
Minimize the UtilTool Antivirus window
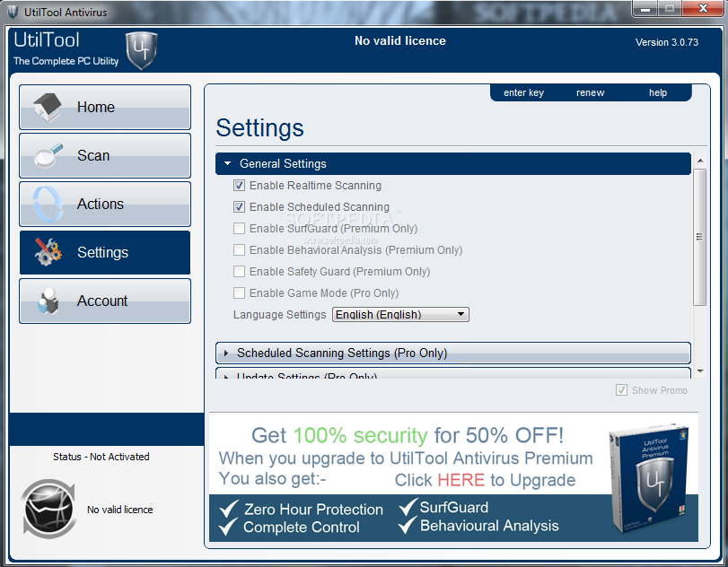coord(645,8)
